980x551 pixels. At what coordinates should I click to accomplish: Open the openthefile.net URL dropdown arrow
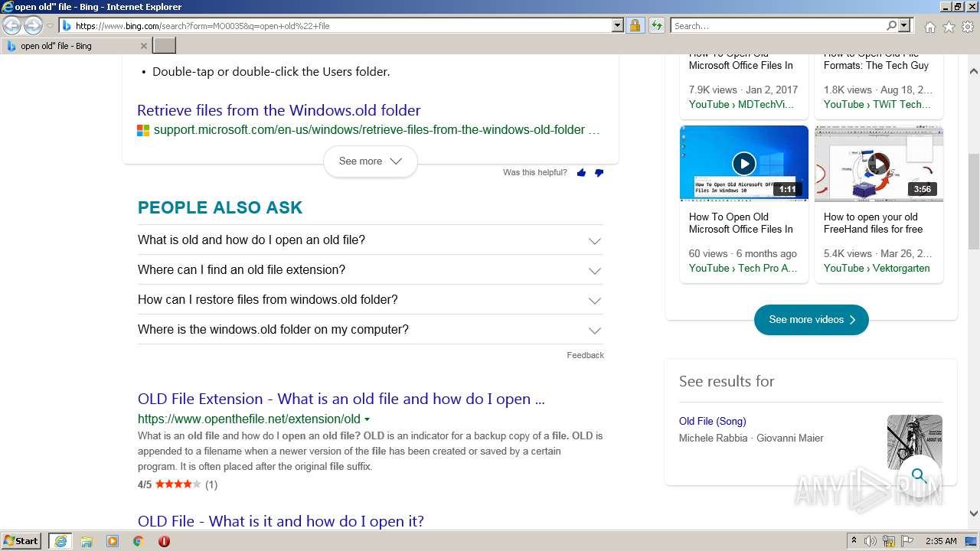click(x=367, y=419)
